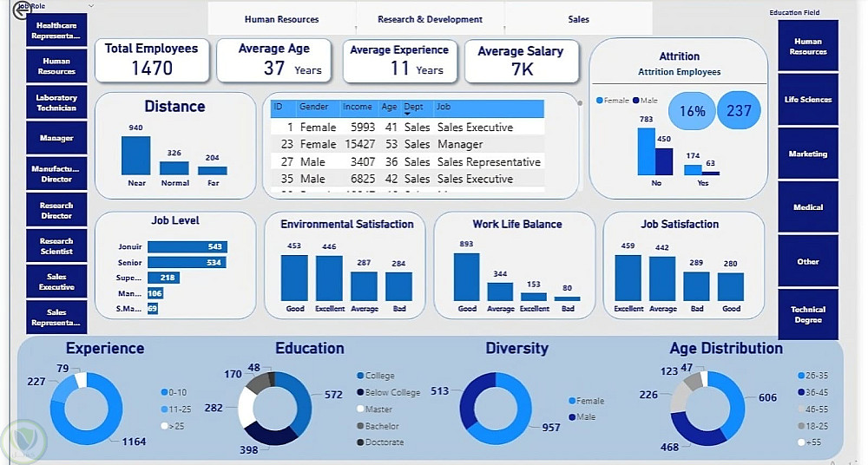Viewport: 868px width, 465px height.
Task: Click 46-55 age legend marker
Action: tap(801, 409)
